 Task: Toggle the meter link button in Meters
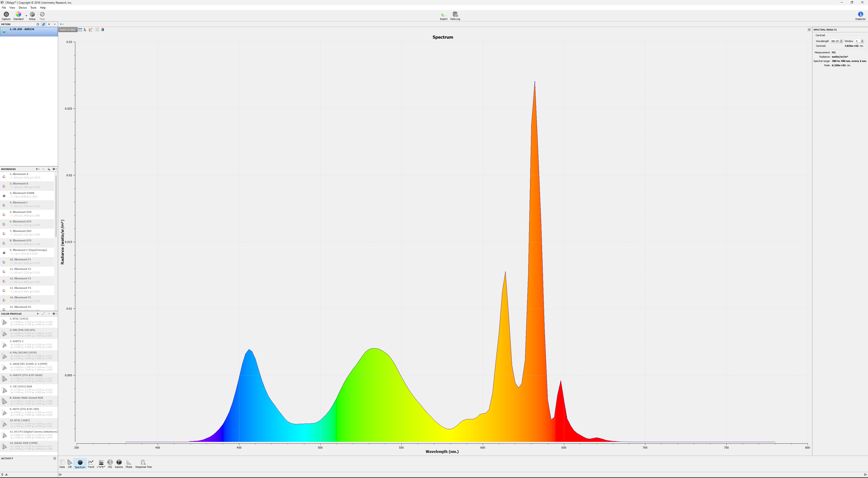coord(43,24)
